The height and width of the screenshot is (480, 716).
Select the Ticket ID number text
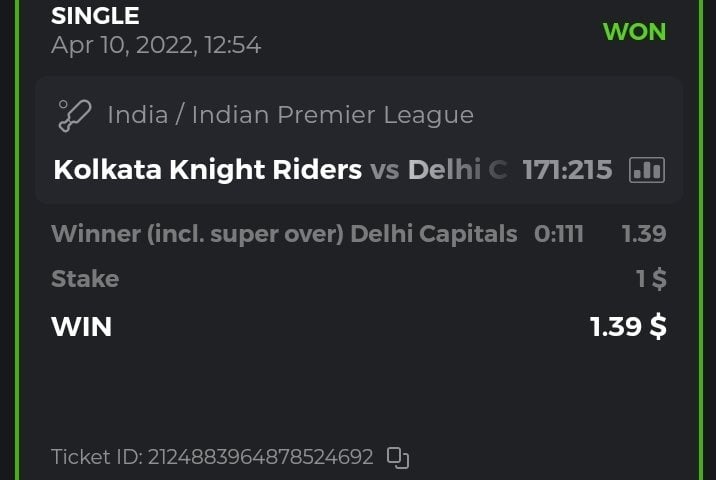pyautogui.click(x=260, y=458)
